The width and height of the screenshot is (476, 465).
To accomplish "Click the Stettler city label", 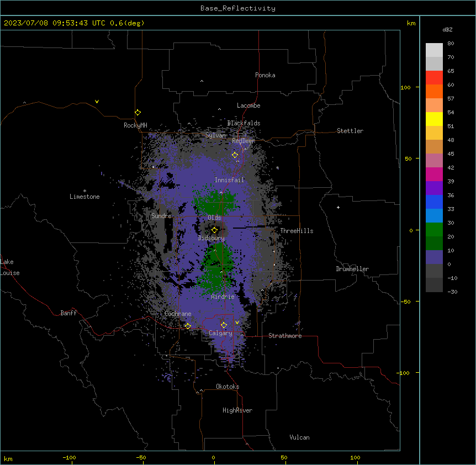I will coord(350,131).
